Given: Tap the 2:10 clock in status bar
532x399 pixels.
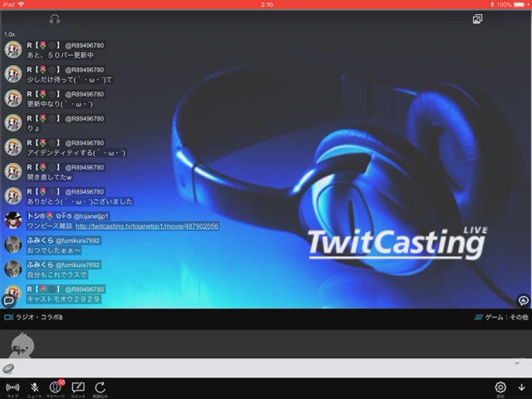Looking at the screenshot, I should click(x=267, y=4).
